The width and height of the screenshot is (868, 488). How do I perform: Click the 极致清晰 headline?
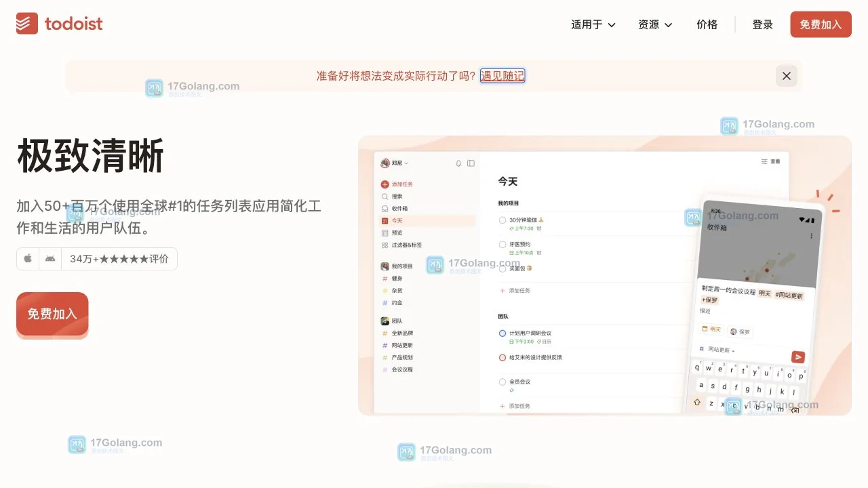90,156
